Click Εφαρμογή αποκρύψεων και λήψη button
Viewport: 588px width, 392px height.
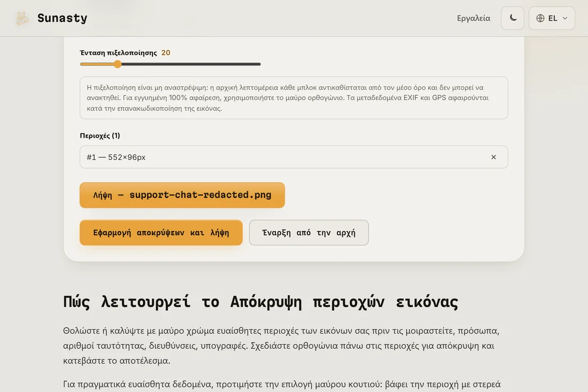click(x=161, y=233)
